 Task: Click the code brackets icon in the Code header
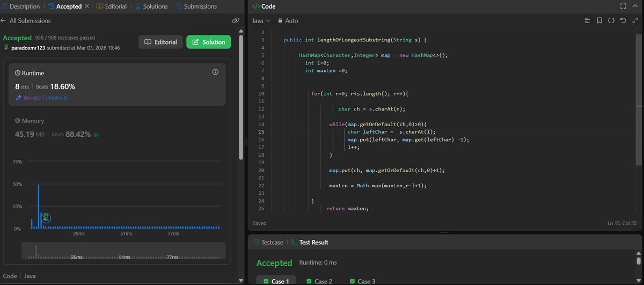(x=255, y=6)
